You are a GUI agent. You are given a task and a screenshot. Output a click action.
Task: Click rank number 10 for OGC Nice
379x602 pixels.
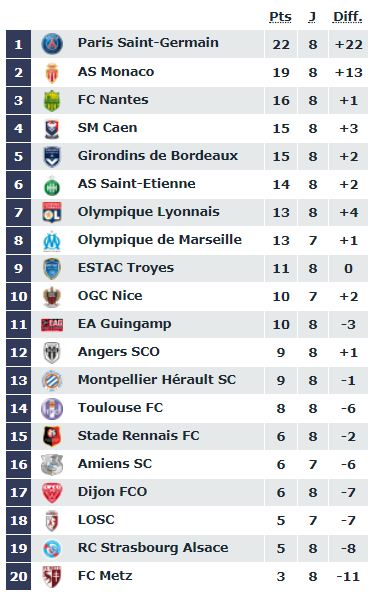point(18,296)
